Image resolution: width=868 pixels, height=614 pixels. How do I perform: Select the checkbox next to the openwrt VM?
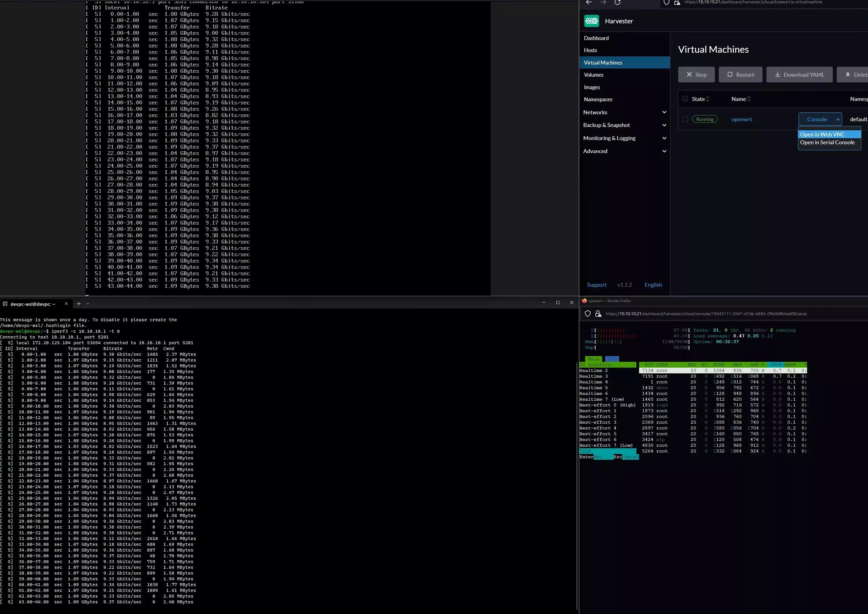(685, 119)
